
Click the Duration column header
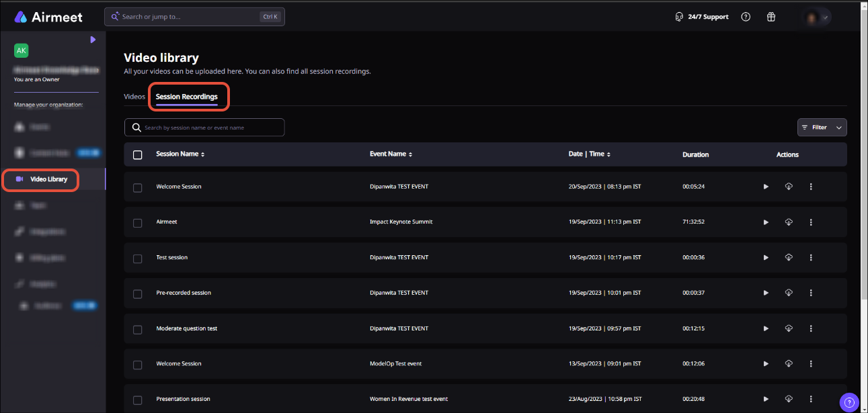point(696,154)
